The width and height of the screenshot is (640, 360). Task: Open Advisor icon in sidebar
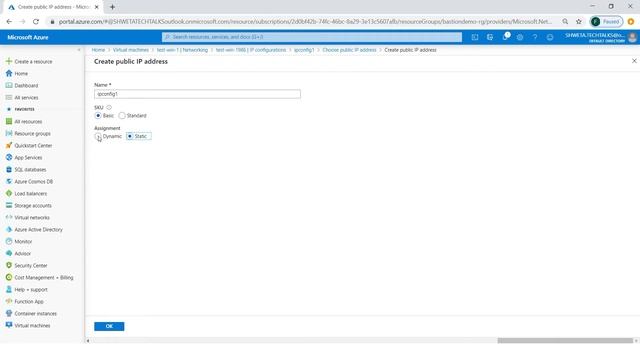tap(9, 253)
